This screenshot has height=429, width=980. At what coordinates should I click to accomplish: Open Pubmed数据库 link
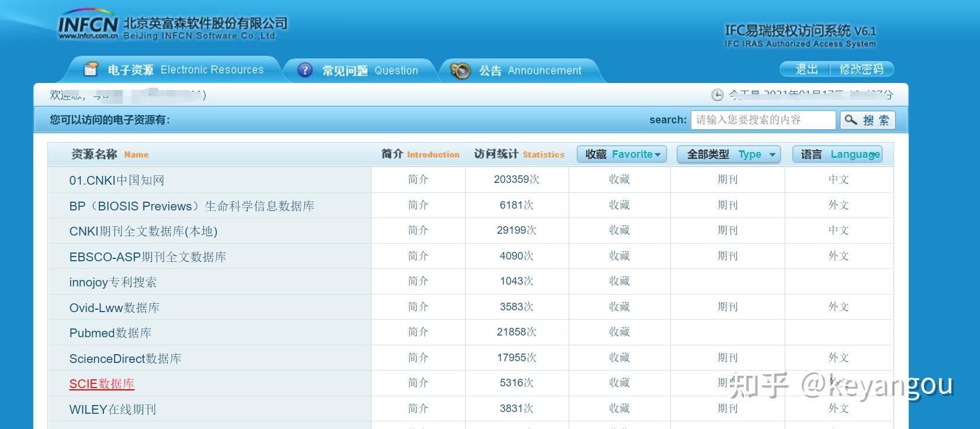pos(110,333)
